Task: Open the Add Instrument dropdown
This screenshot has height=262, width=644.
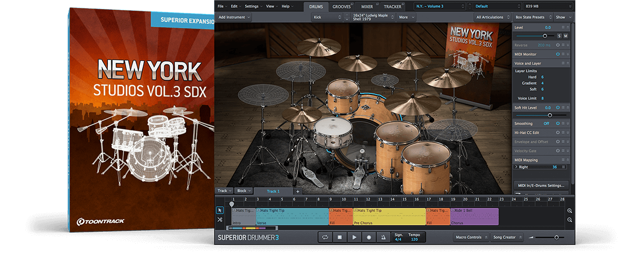Action: [234, 17]
